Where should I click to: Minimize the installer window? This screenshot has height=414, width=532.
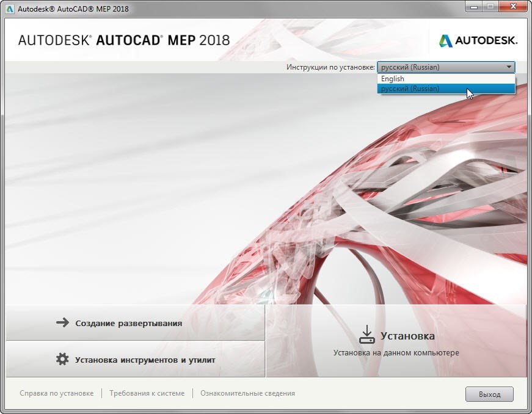point(474,7)
